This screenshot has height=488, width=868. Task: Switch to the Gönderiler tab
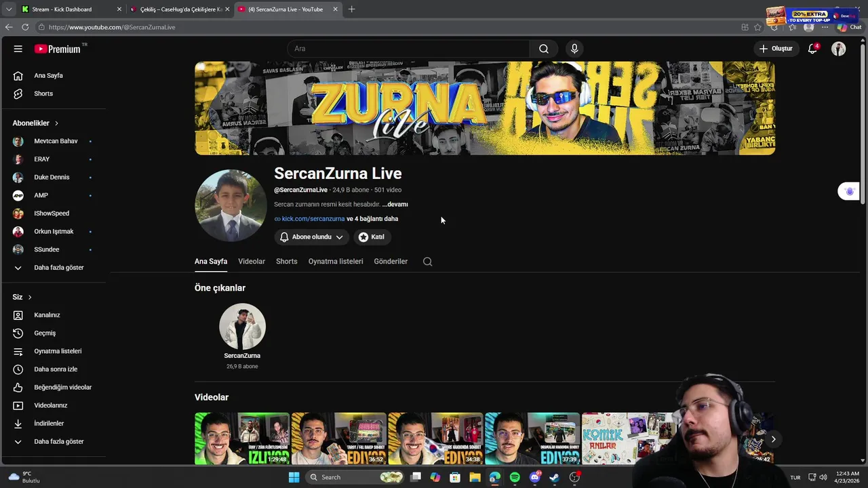tap(391, 261)
